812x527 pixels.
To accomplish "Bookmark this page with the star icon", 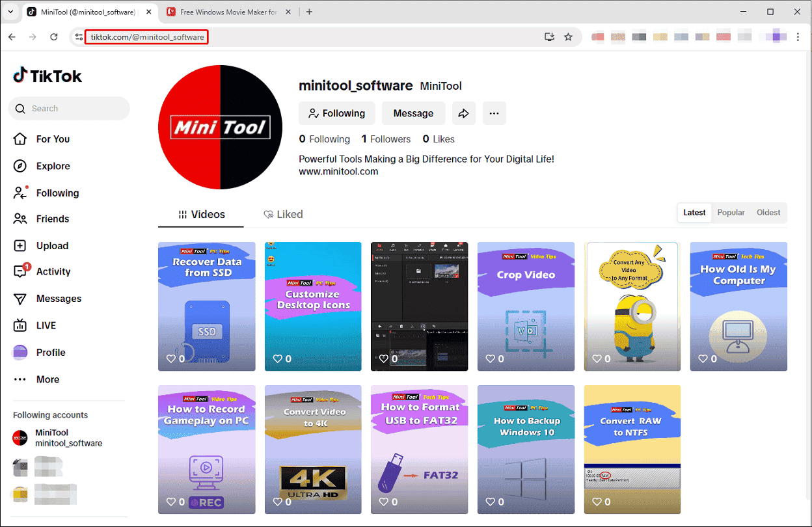I will [568, 37].
